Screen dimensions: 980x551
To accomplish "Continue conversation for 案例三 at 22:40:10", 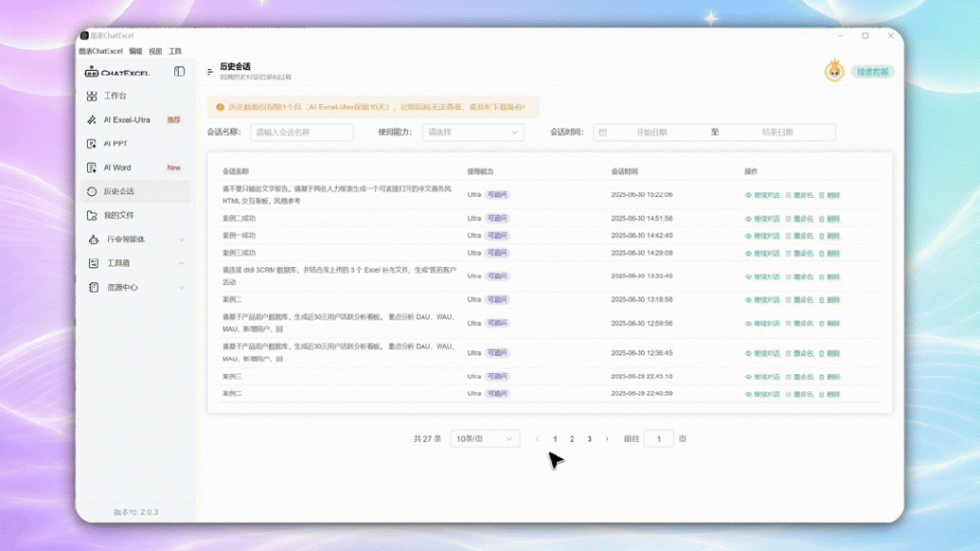I will (763, 377).
